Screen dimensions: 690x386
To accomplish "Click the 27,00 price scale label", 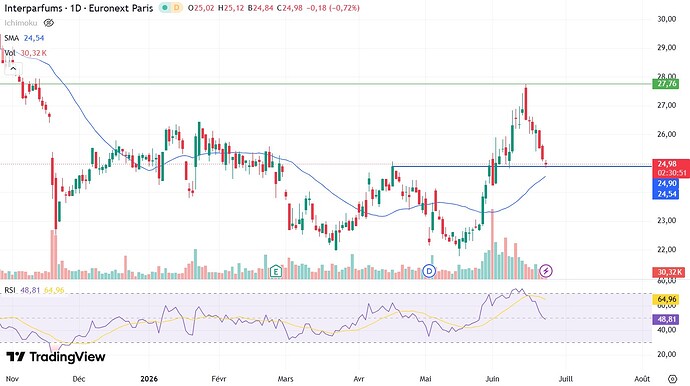I will [x=666, y=105].
